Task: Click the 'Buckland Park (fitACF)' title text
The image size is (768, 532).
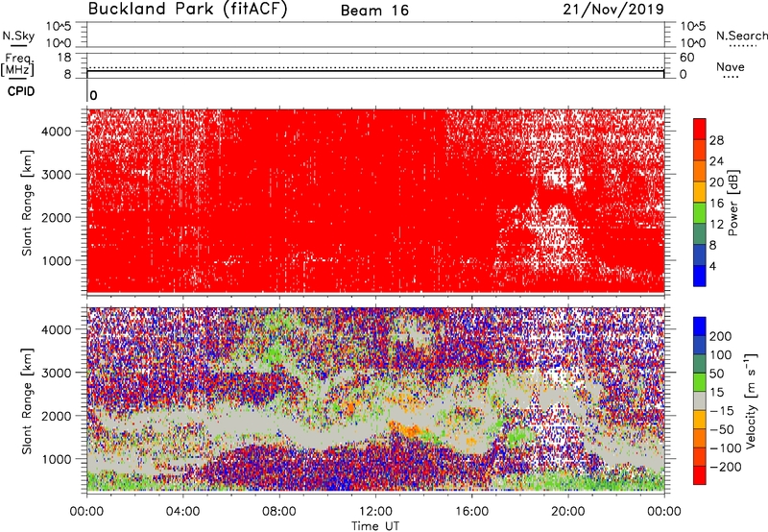Action: coord(187,9)
